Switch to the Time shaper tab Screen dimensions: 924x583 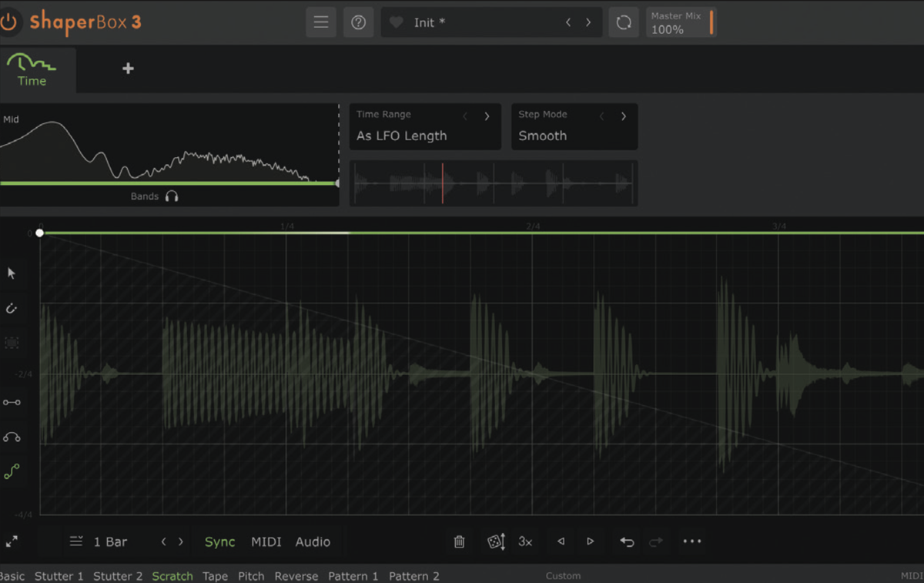tap(32, 70)
